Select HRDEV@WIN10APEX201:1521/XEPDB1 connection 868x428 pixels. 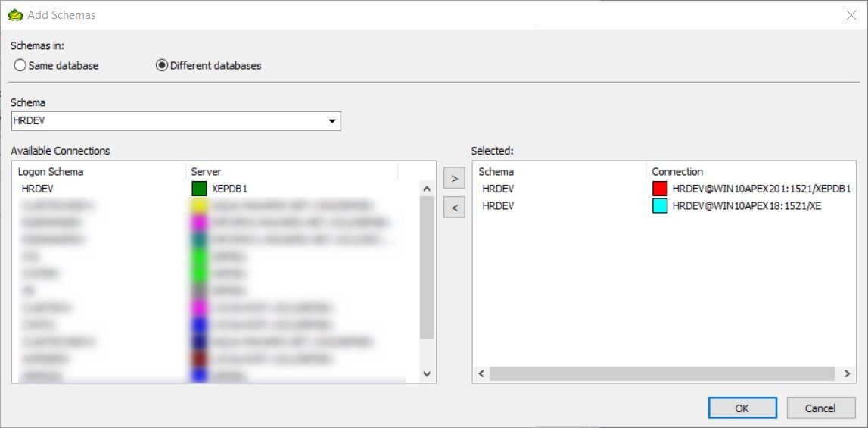[762, 189]
